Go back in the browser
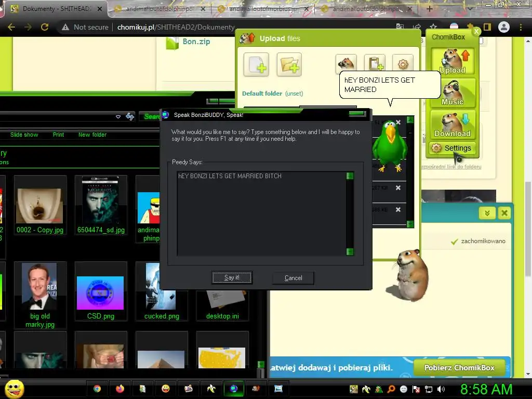 [11, 27]
